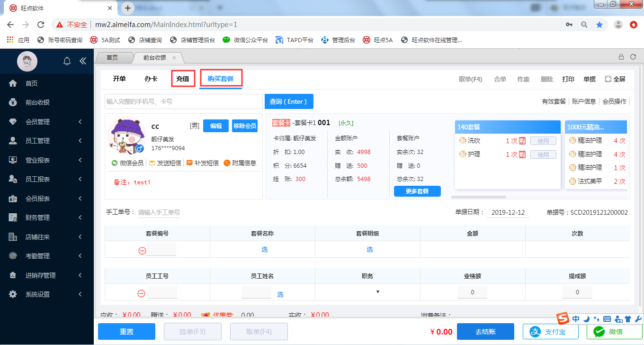Viewport: 644px width, 345px height.
Task: Click the 补发短信 link
Action: coord(202,163)
